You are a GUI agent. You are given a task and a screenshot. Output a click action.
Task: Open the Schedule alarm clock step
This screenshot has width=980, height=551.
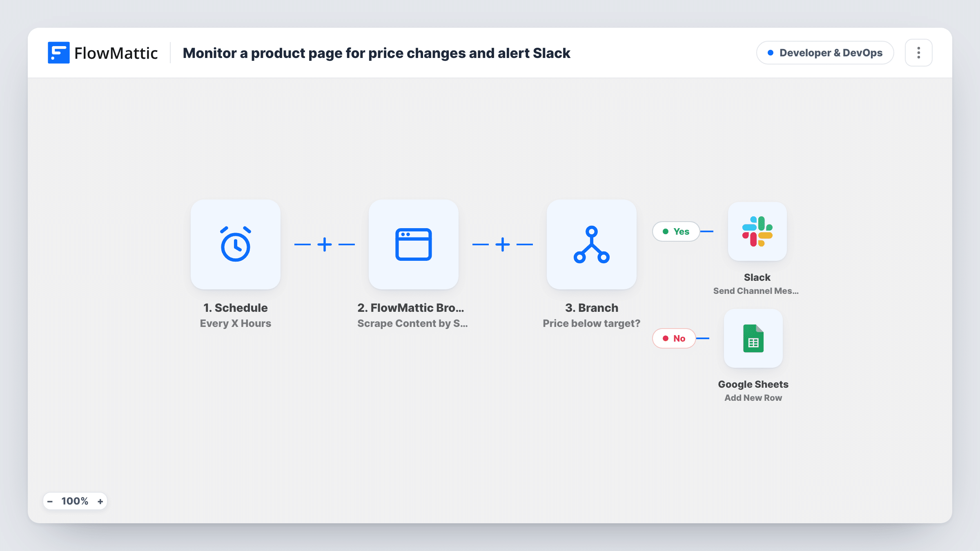click(236, 244)
